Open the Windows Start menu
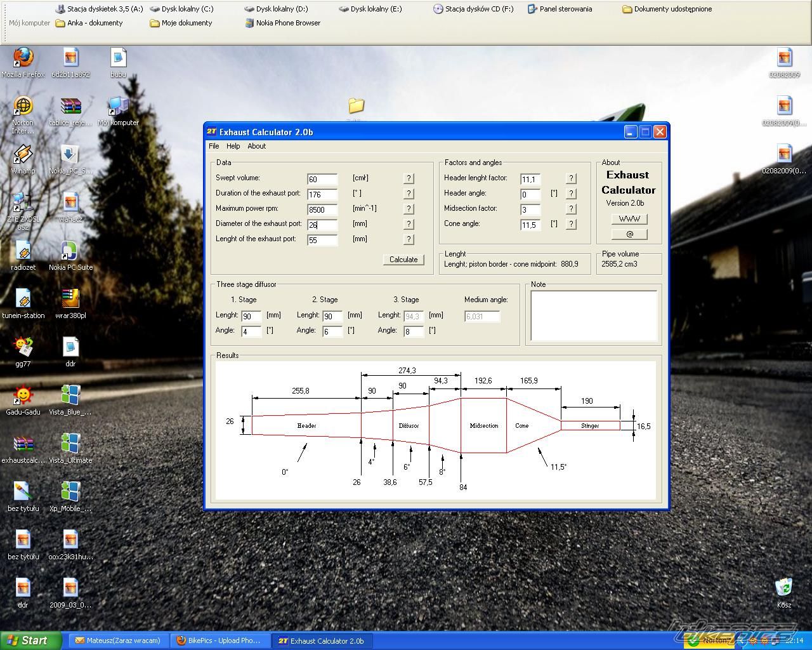 tap(30, 640)
